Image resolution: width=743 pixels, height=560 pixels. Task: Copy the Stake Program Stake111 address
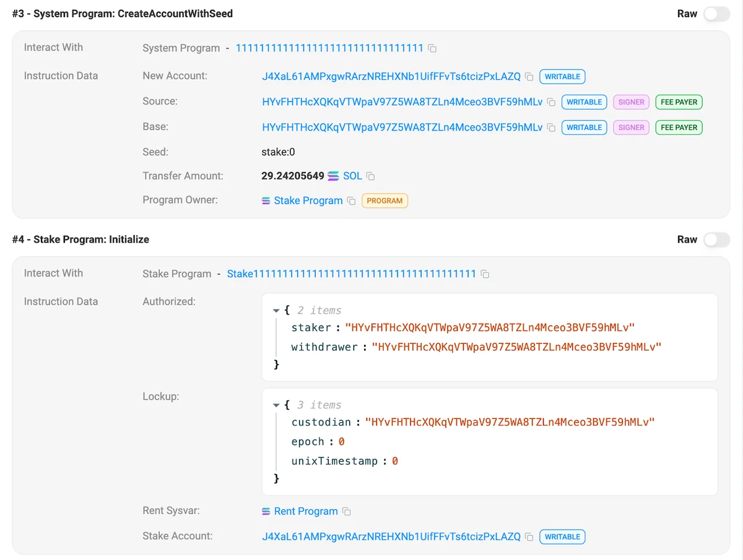pyautogui.click(x=485, y=274)
